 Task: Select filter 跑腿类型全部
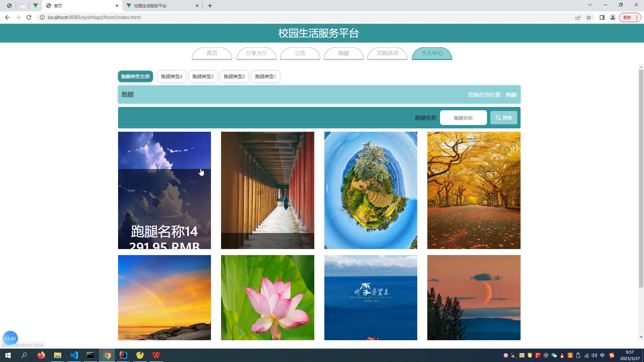[x=135, y=76]
